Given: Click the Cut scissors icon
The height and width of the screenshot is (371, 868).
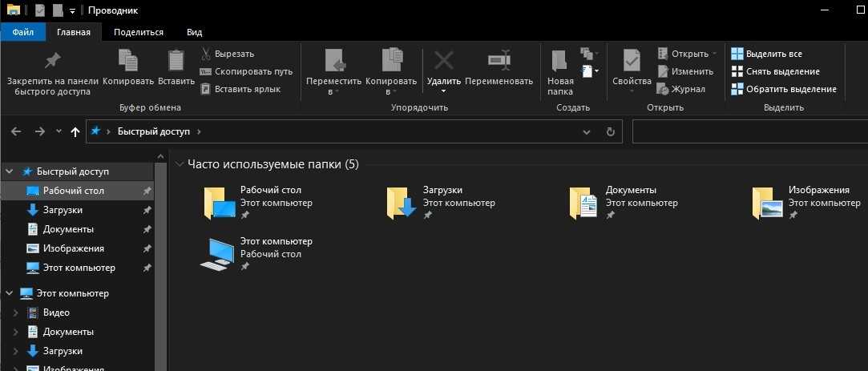Looking at the screenshot, I should tap(206, 54).
